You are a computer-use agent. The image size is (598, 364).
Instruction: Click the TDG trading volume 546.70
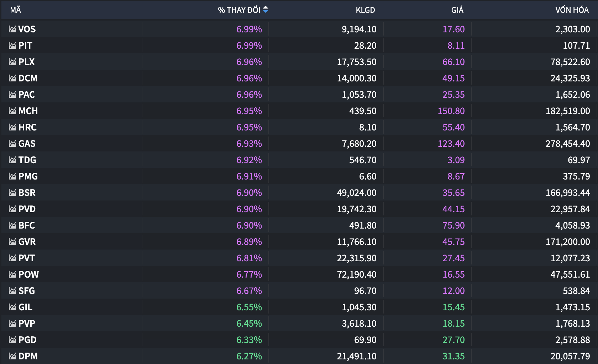pyautogui.click(x=362, y=160)
